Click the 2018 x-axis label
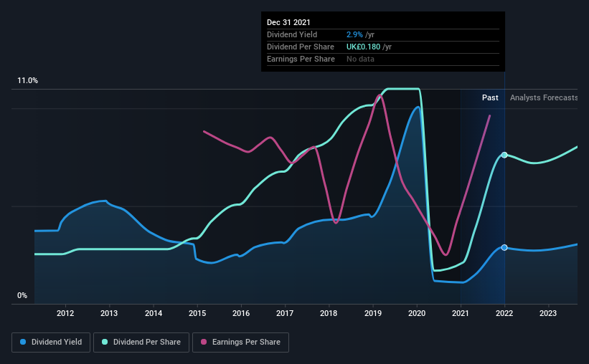This screenshot has height=364, width=589. click(x=329, y=313)
